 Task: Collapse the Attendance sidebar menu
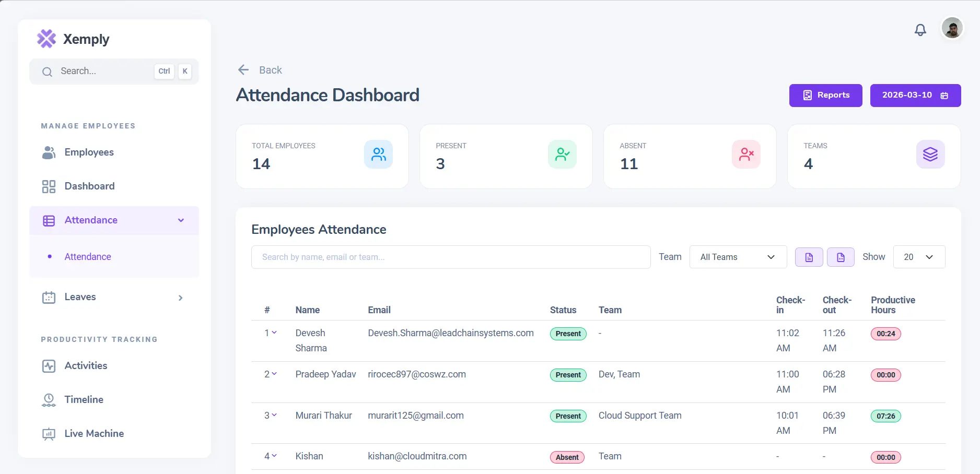coord(114,220)
